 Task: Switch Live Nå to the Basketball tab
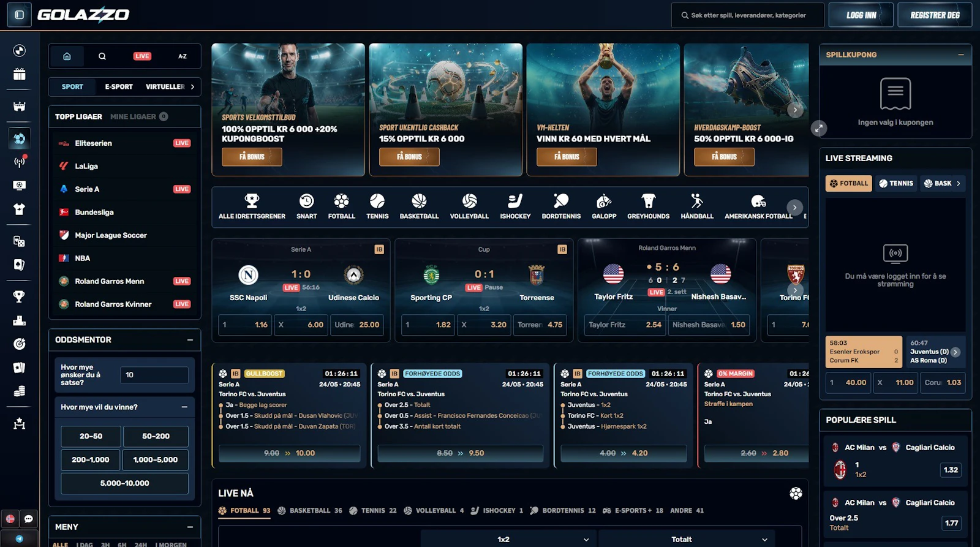tap(310, 511)
